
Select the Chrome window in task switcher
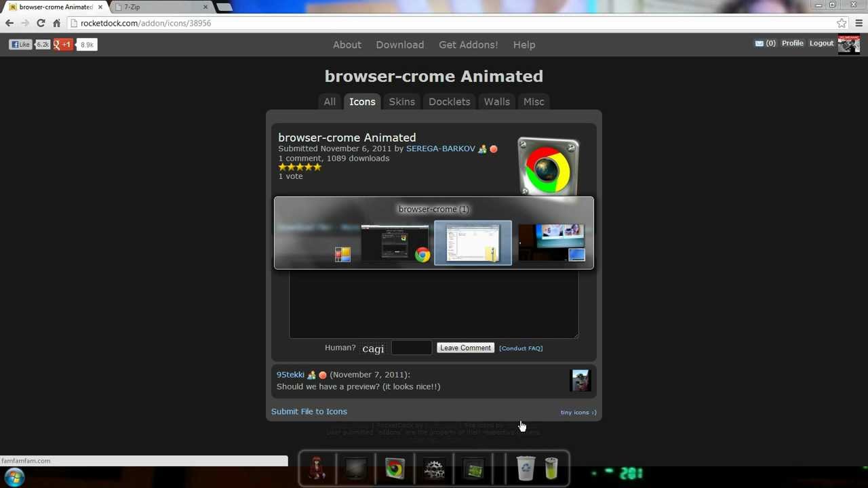click(x=395, y=243)
